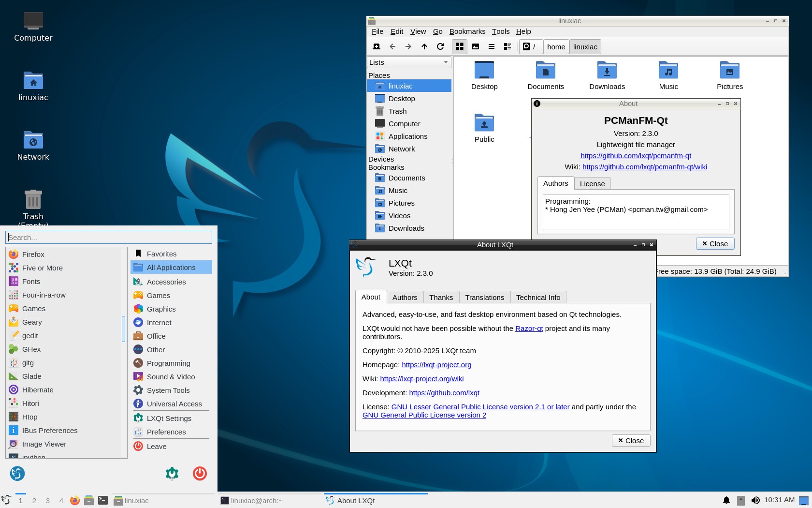
Task: Open the Graphics category submenu
Action: (x=161, y=309)
